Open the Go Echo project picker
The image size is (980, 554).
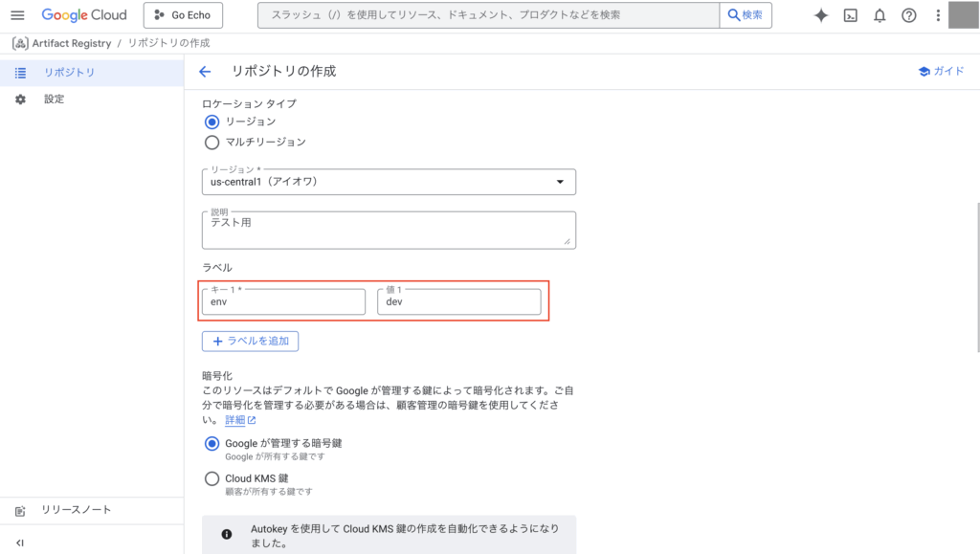click(183, 15)
